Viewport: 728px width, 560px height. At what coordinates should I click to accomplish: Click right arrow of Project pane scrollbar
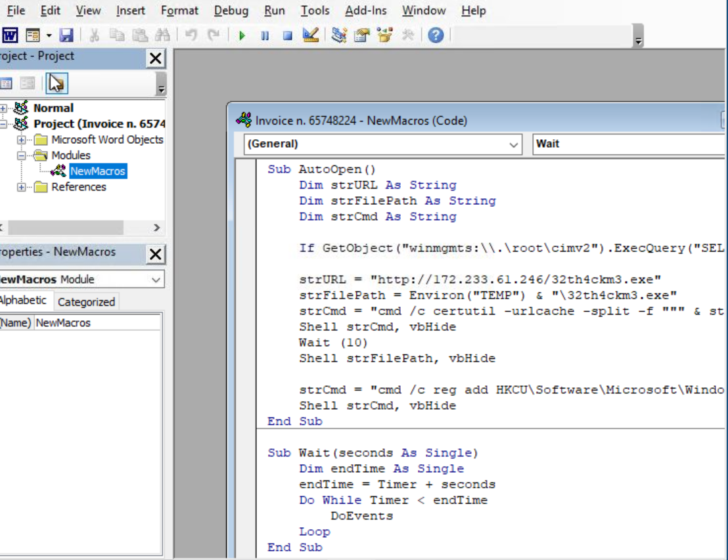point(157,227)
